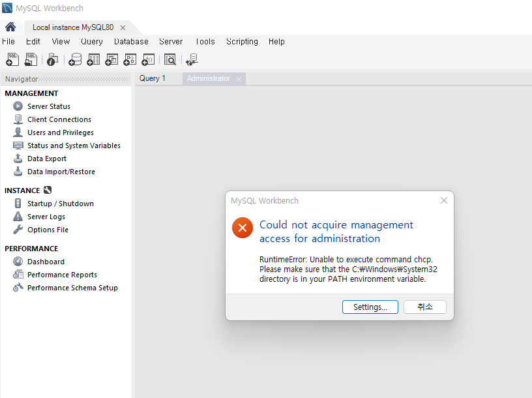Create a new schema icon
The image size is (532, 398).
point(75,59)
